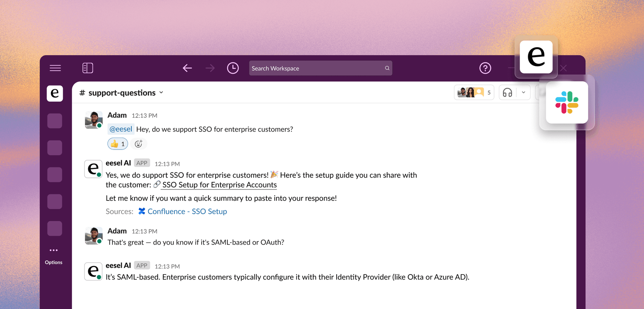Click Adam's avatar on first message
This screenshot has width=644, height=309.
[x=94, y=120]
